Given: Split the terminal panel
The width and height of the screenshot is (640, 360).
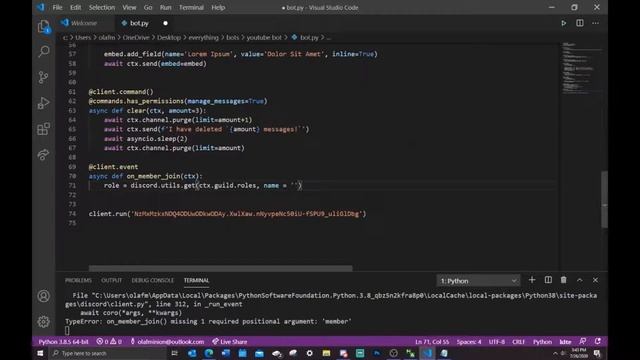Looking at the screenshot, I should tap(548, 280).
